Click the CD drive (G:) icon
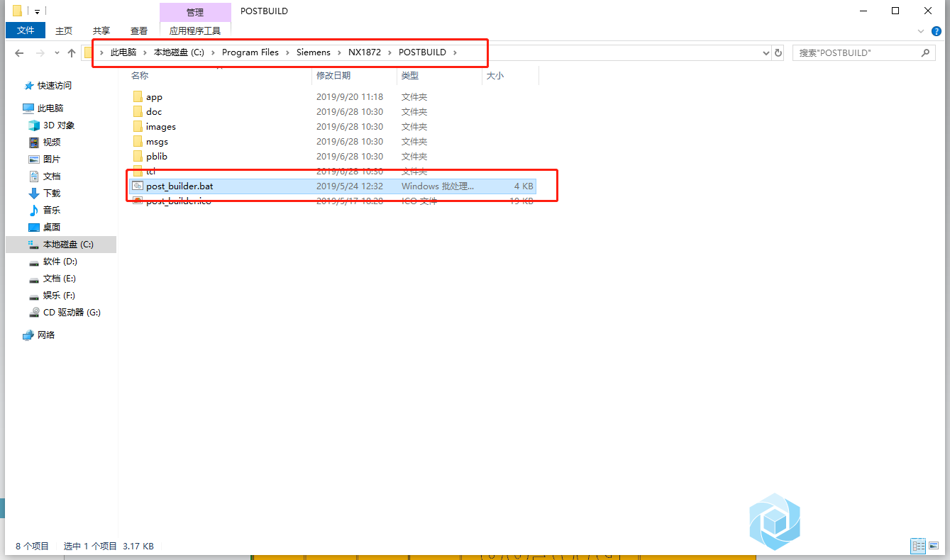The image size is (950, 560). click(34, 312)
